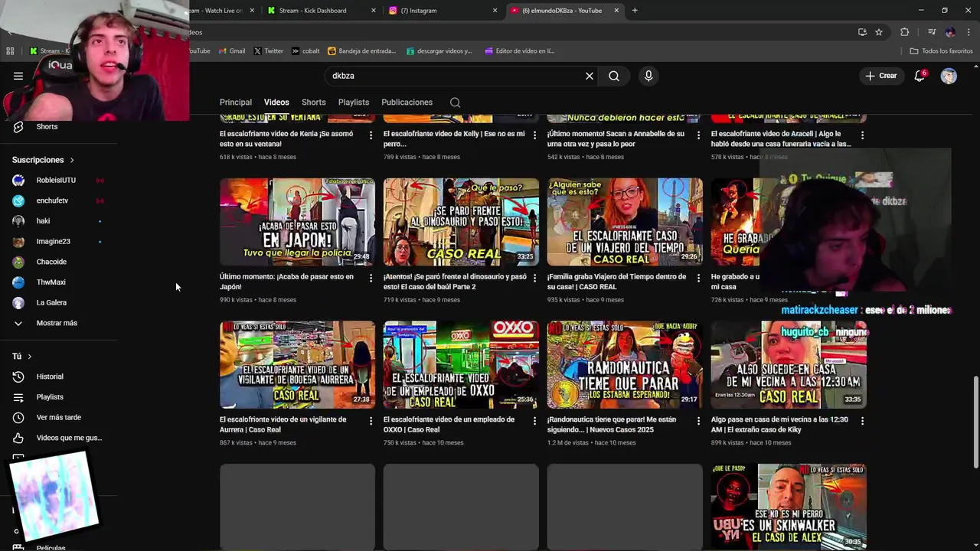980x551 pixels.
Task: Open the Gmail bookmark
Action: (x=232, y=51)
